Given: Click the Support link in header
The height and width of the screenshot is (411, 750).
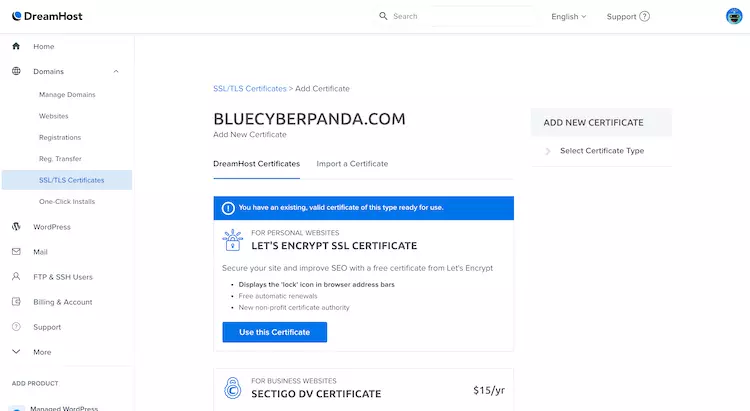Looking at the screenshot, I should [x=621, y=16].
